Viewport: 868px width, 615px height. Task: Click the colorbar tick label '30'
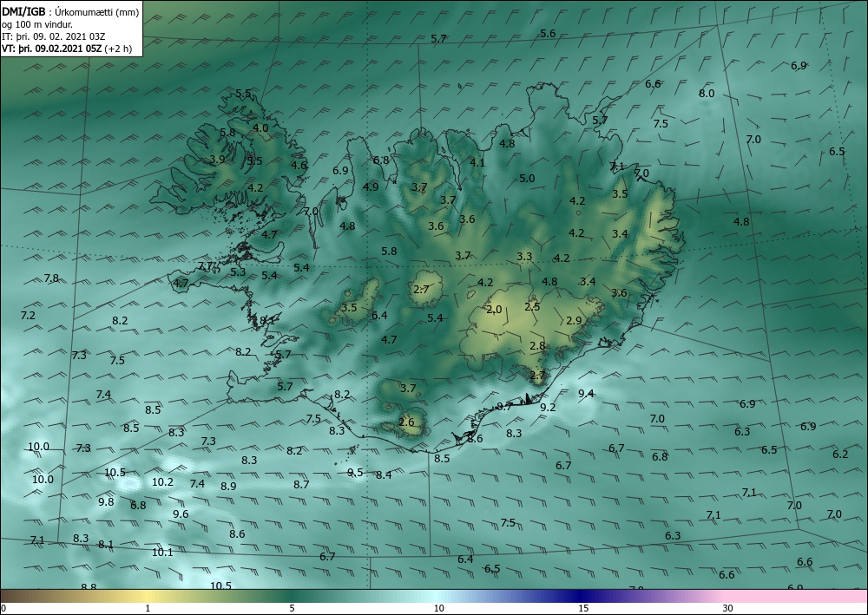[x=727, y=608]
